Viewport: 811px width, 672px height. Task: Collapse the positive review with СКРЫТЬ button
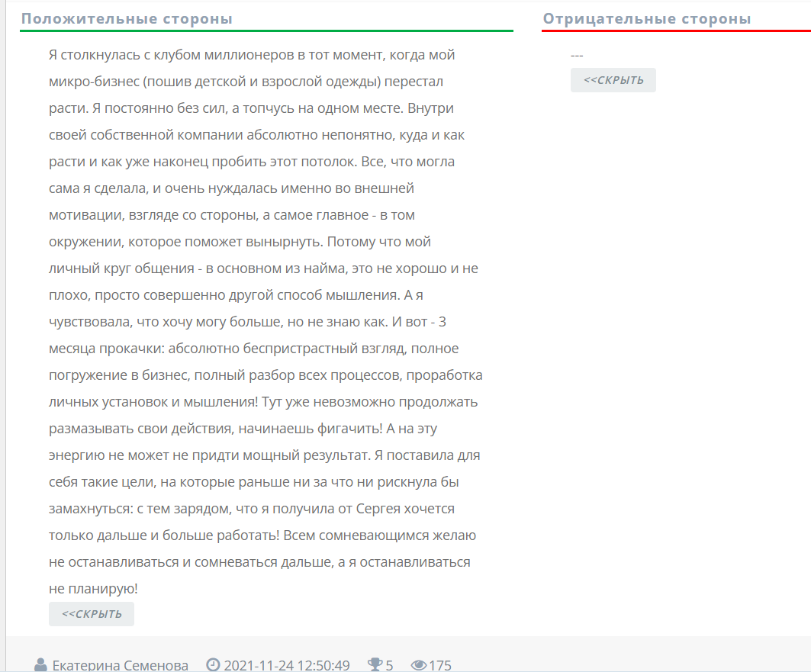[92, 614]
